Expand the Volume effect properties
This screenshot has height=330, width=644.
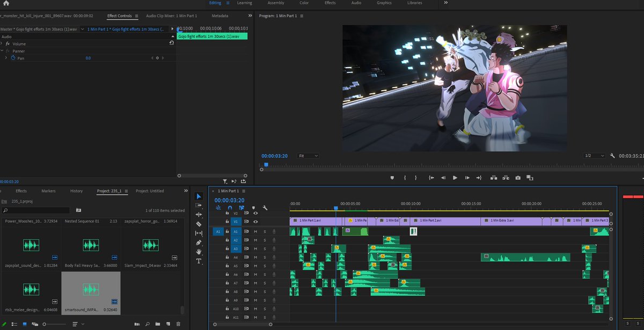coord(2,43)
